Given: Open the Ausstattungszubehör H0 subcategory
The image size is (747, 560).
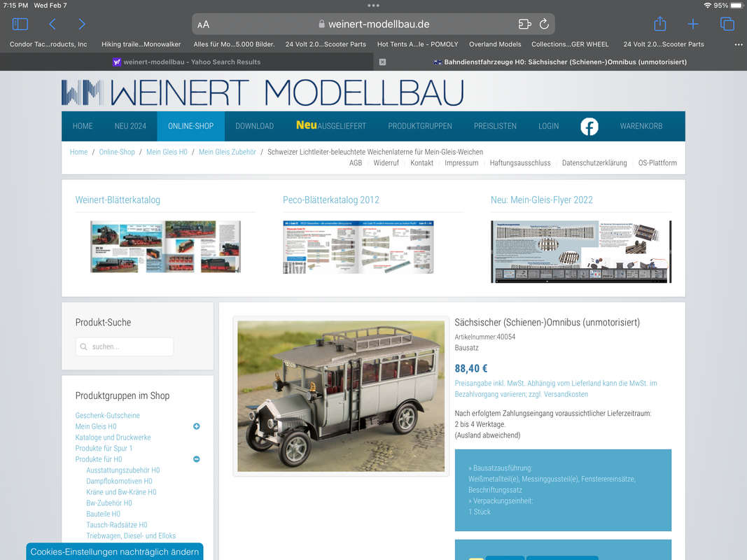Looking at the screenshot, I should click(x=123, y=470).
